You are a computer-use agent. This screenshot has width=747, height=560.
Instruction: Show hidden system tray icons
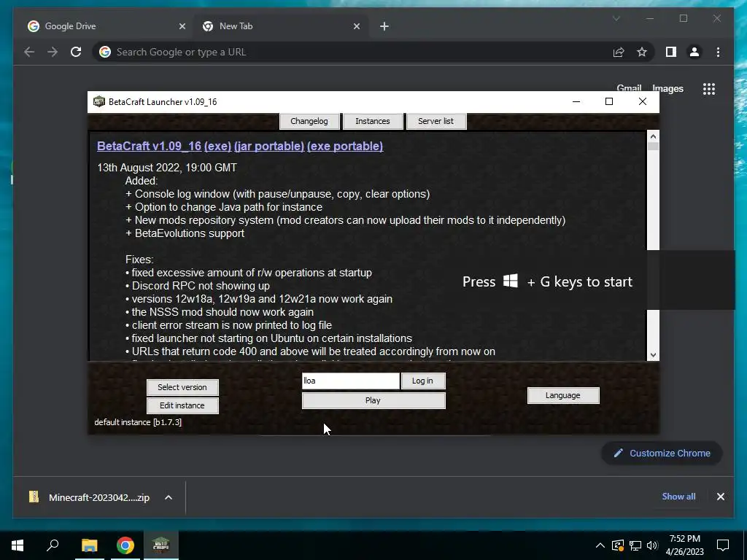coord(600,545)
